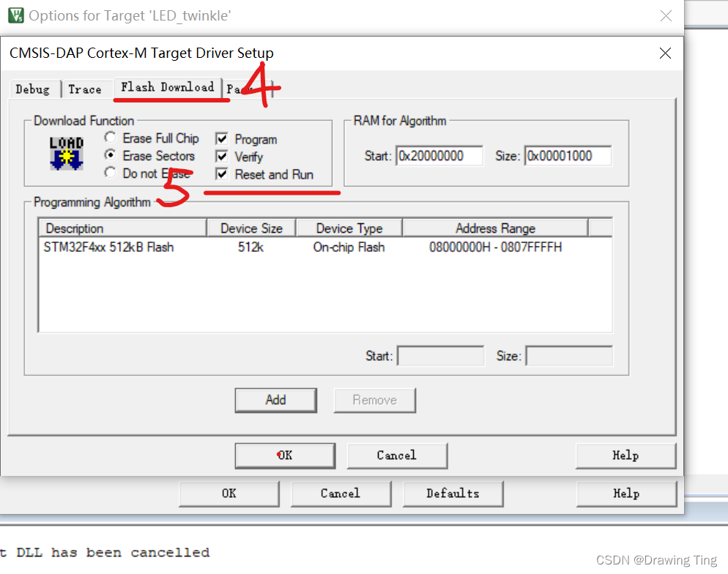Screen dimensions: 728x574
Task: Click Add programming algorithm button
Action: 276,400
